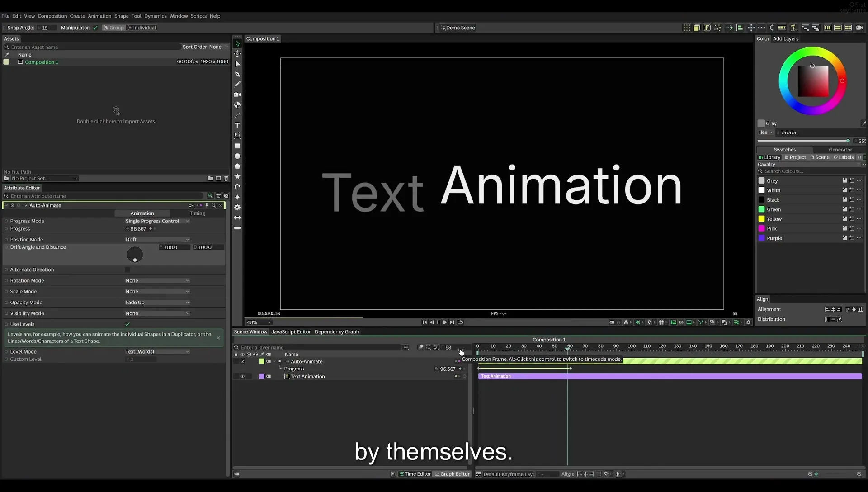Open the Sort Order dropdown
This screenshot has width=868, height=492.
[x=218, y=47]
